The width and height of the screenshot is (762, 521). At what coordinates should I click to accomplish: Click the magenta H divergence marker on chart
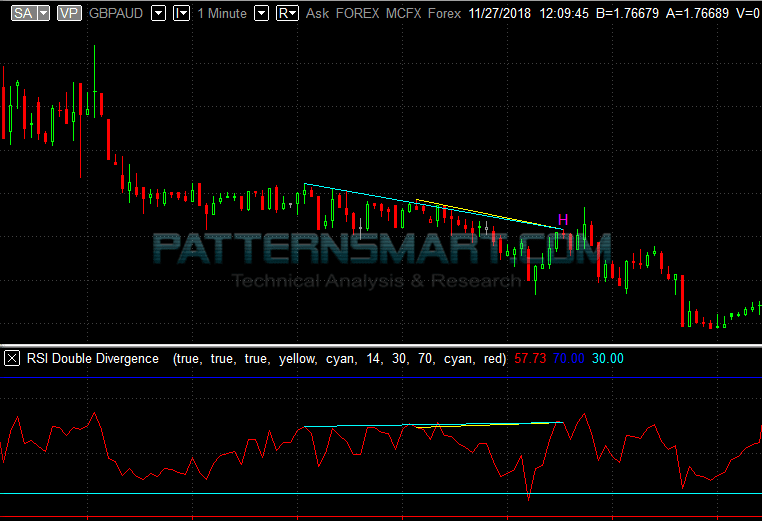(x=563, y=220)
